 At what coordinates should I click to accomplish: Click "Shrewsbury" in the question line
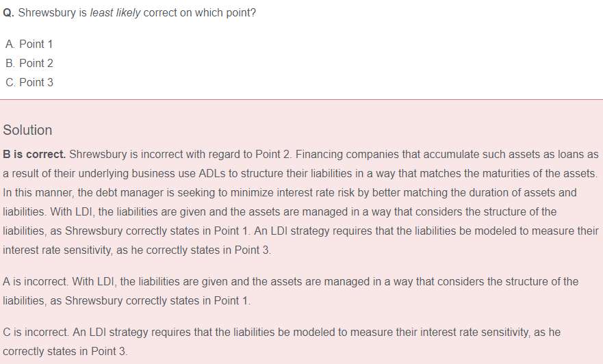click(x=46, y=13)
